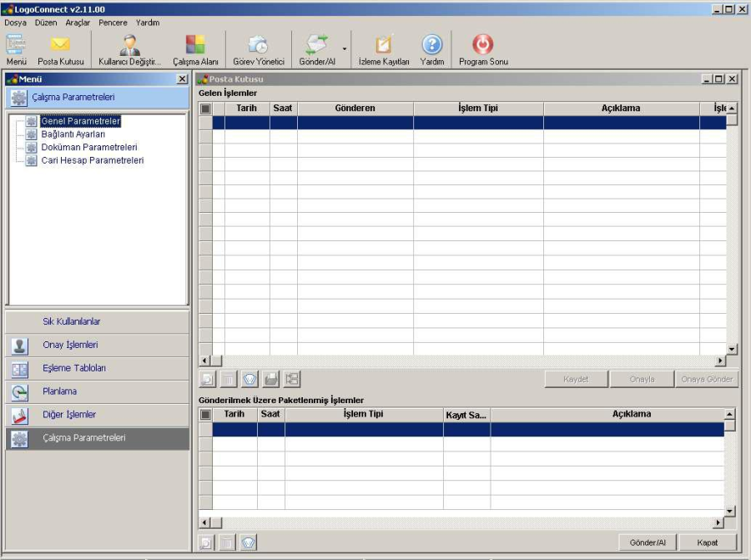The image size is (751, 560).
Task: Open the Yardım menu in menu bar
Action: click(x=148, y=23)
